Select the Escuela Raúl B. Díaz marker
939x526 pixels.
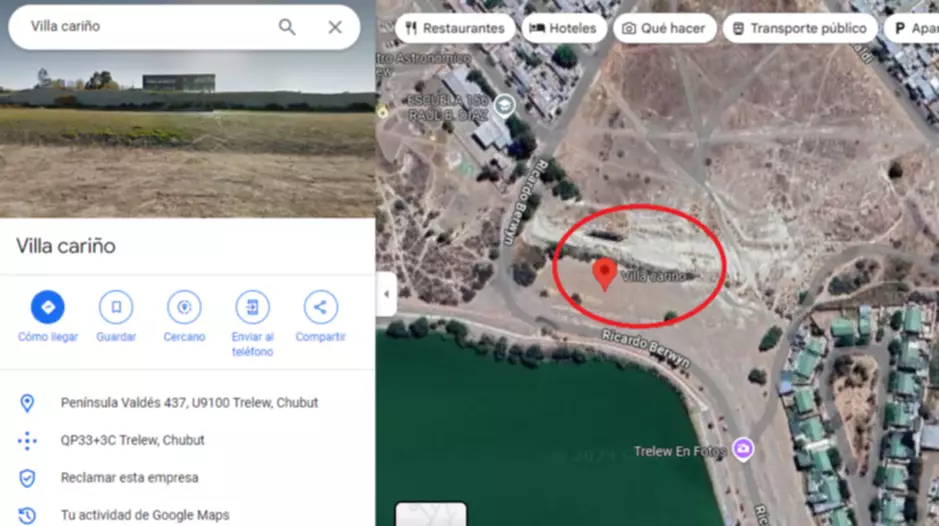coord(504,106)
